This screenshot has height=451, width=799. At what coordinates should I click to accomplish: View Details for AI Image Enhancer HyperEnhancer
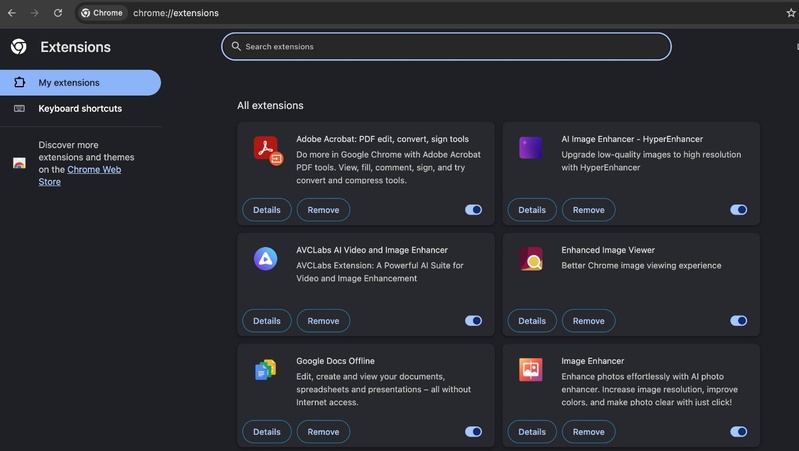pyautogui.click(x=532, y=210)
